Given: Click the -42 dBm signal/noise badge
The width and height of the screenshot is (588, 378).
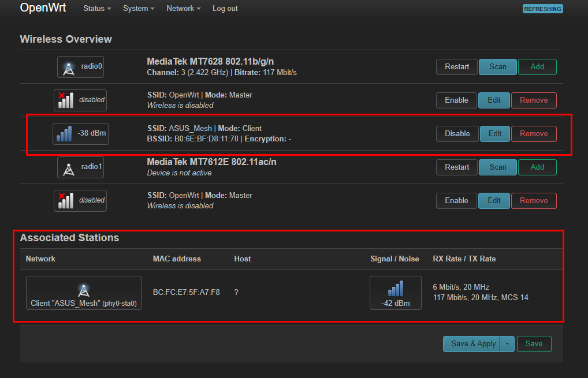Looking at the screenshot, I should [x=395, y=293].
